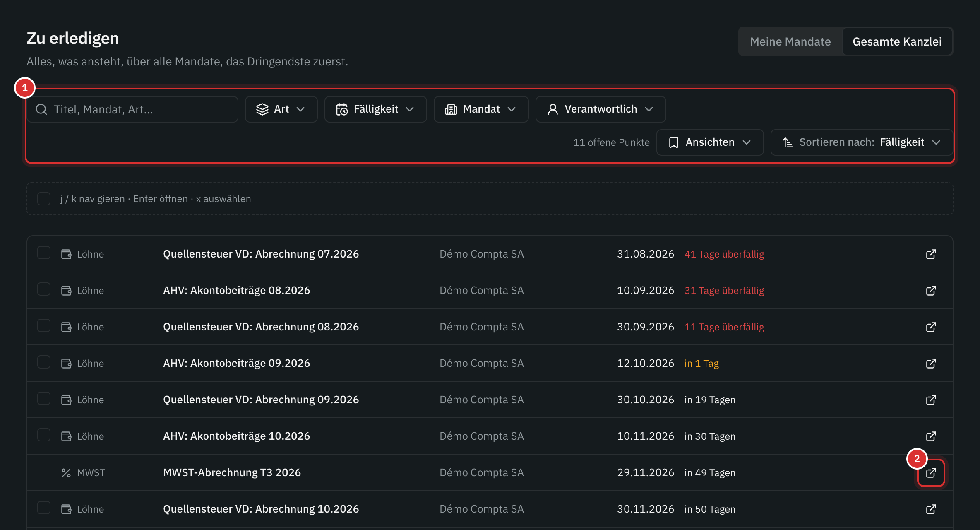Viewport: 980px width, 530px height.
Task: Tick the checkbox for AHV Akontobeiträge 10.2026
Action: [44, 435]
